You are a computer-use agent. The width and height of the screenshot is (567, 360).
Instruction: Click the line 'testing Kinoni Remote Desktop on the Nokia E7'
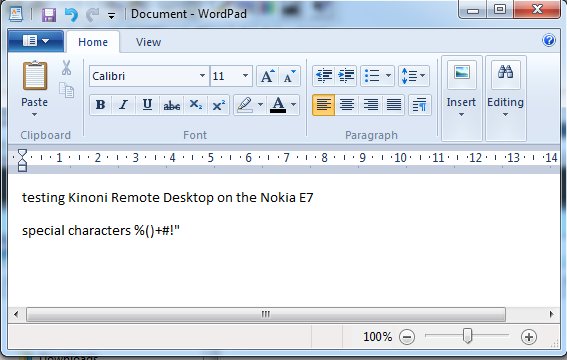tap(167, 198)
